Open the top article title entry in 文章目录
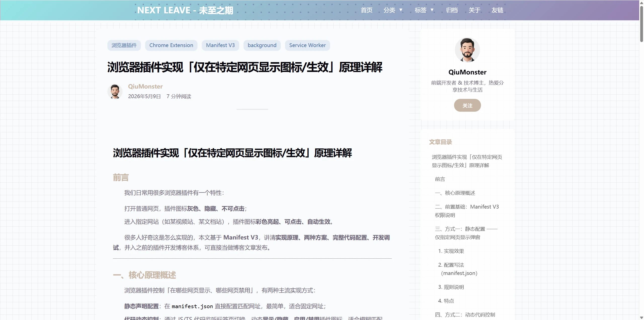Viewport: 644px width, 320px height. click(x=467, y=161)
